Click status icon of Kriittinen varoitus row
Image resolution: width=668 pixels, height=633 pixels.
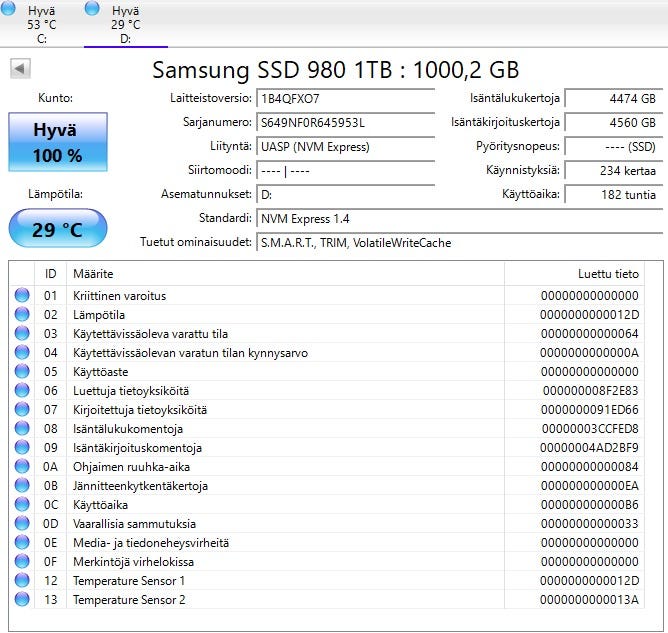(22, 295)
